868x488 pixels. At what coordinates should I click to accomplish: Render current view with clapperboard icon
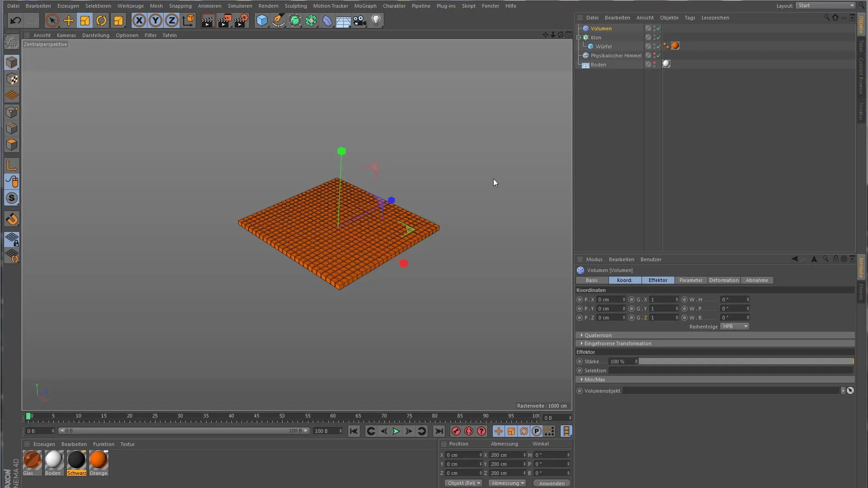[208, 20]
